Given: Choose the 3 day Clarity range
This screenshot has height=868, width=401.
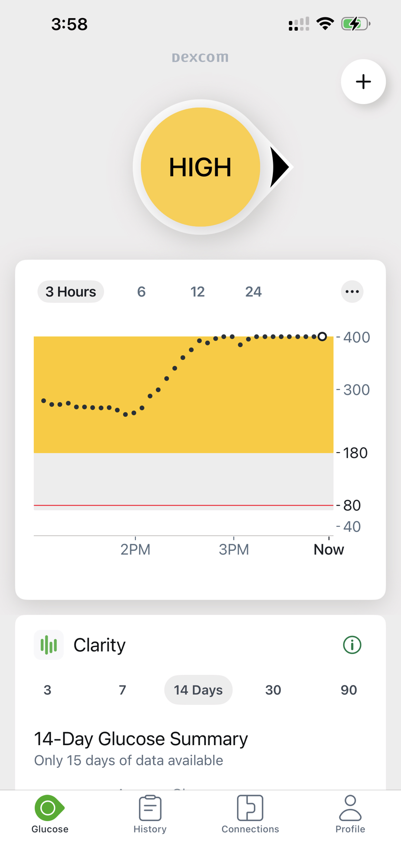Looking at the screenshot, I should (x=48, y=690).
